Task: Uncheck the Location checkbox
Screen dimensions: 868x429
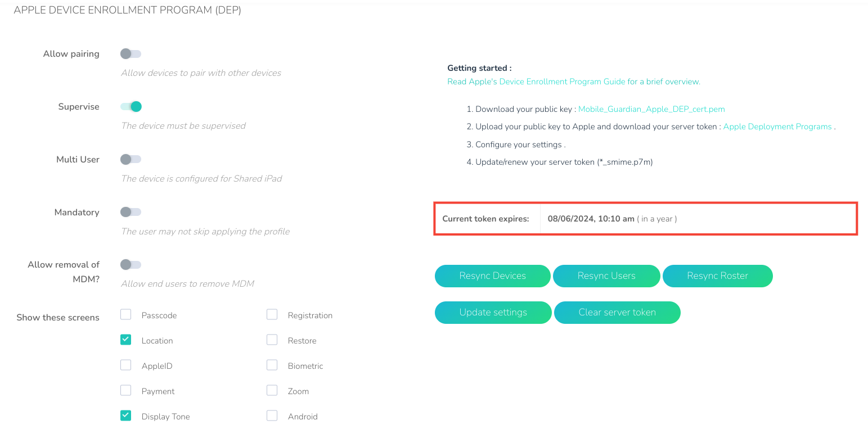Action: pyautogui.click(x=126, y=340)
